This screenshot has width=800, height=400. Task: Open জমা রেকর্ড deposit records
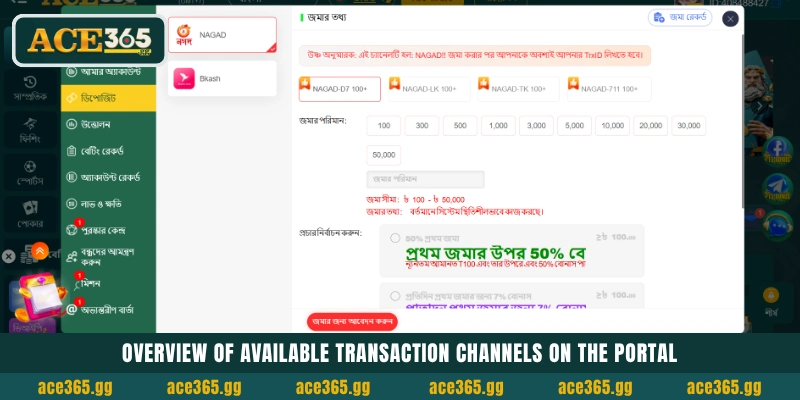pyautogui.click(x=680, y=17)
